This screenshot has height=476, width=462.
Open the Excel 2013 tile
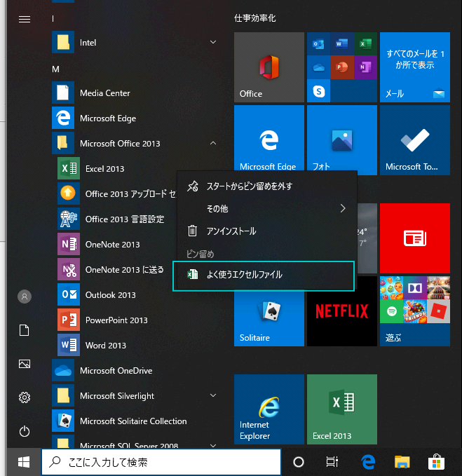coord(342,409)
